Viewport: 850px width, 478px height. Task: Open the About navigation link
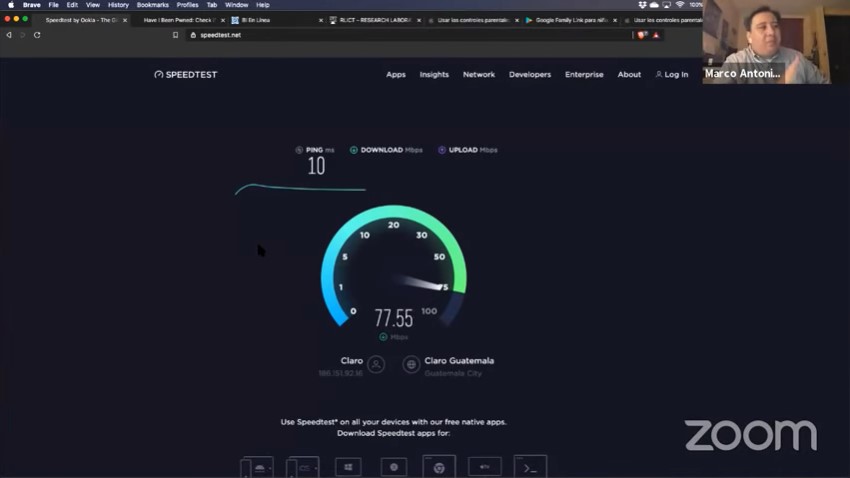coord(629,74)
